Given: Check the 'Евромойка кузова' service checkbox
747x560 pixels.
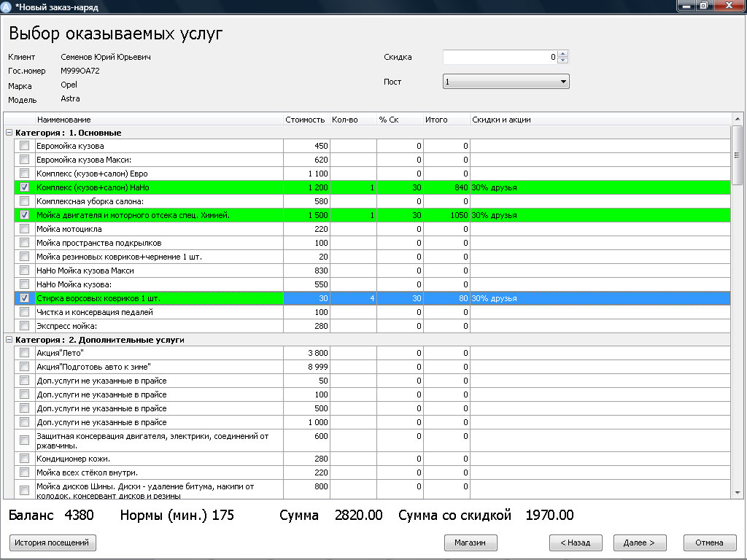Looking at the screenshot, I should [25, 146].
